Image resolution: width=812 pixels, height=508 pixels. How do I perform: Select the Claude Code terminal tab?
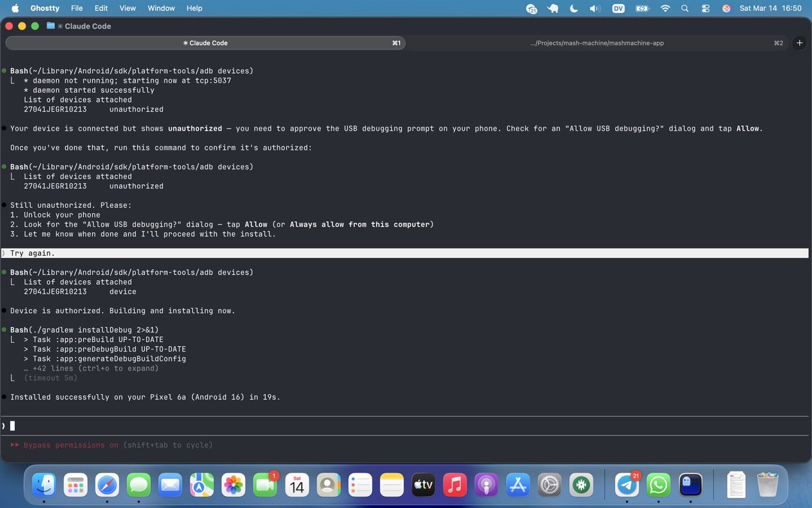[x=205, y=43]
